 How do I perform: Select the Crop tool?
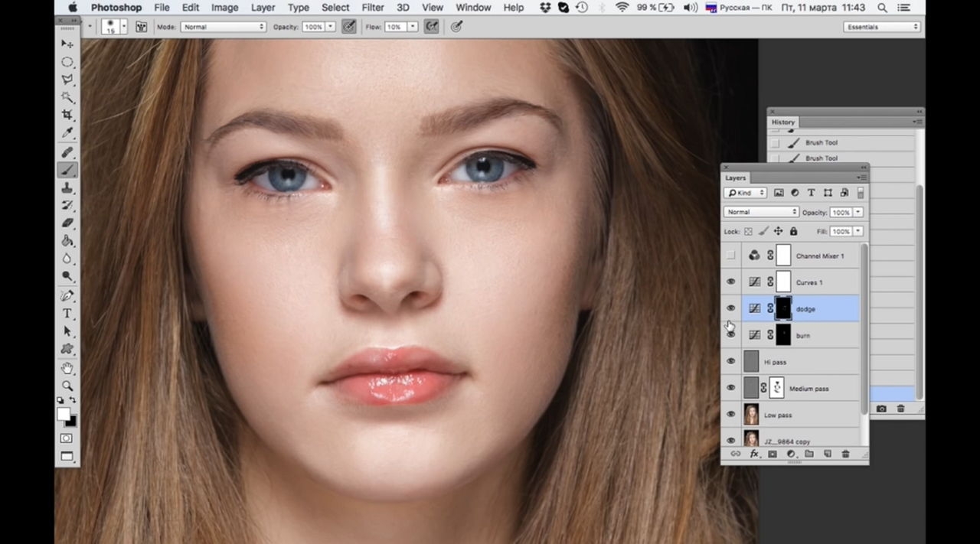[x=67, y=115]
